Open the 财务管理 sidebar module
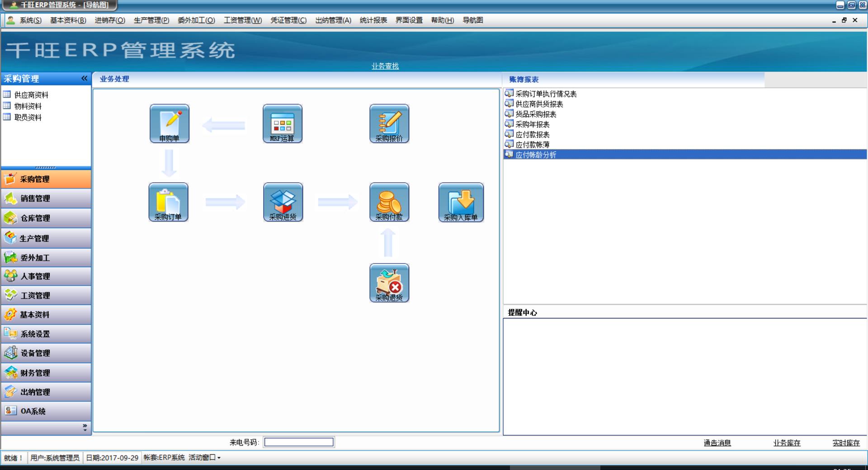Viewport: 868px width, 470px height. coord(46,373)
